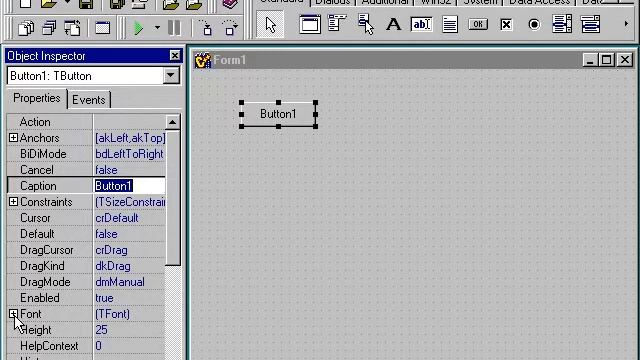Maximize the Form1 designer window
640x360 pixels.
coord(607,60)
